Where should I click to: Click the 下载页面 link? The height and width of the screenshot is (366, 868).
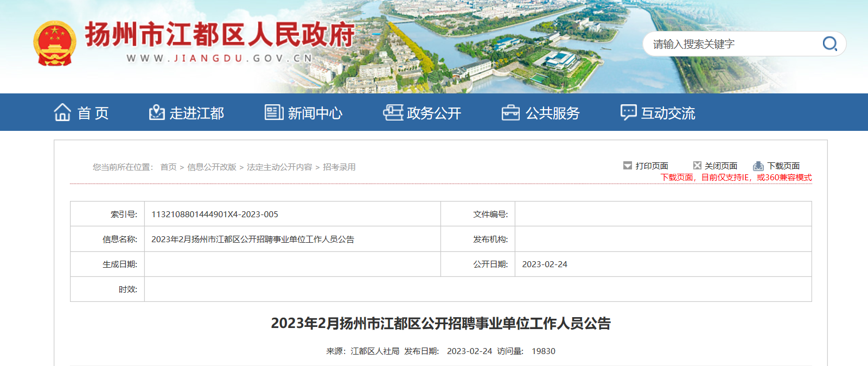784,166
